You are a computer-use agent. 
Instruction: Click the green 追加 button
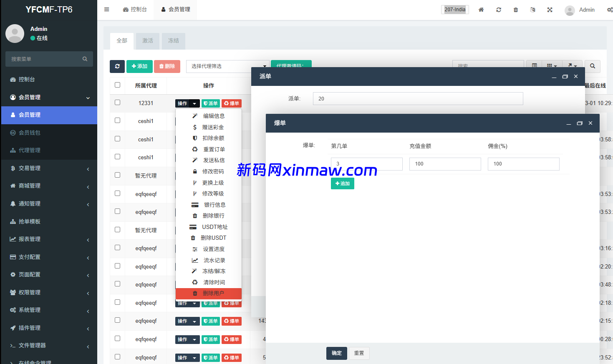pyautogui.click(x=342, y=183)
